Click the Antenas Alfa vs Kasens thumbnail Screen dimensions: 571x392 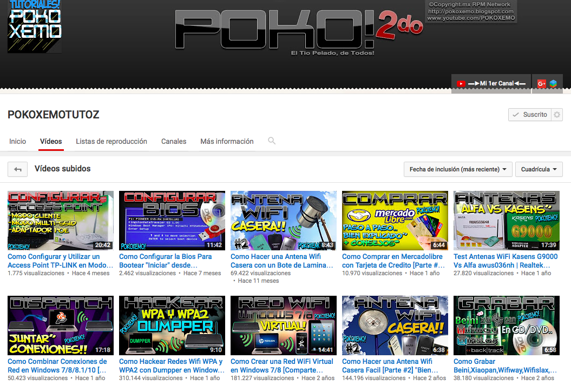pos(506,221)
